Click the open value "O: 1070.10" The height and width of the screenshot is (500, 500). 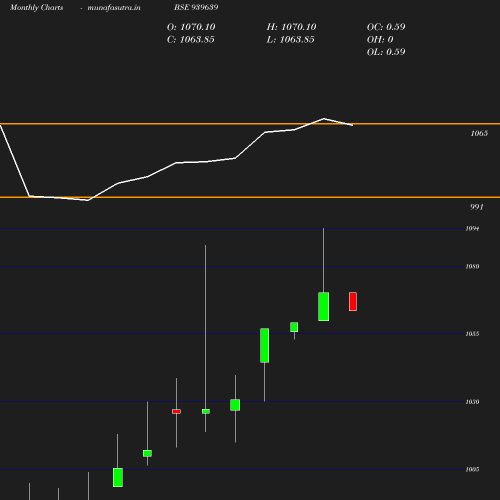pos(191,27)
